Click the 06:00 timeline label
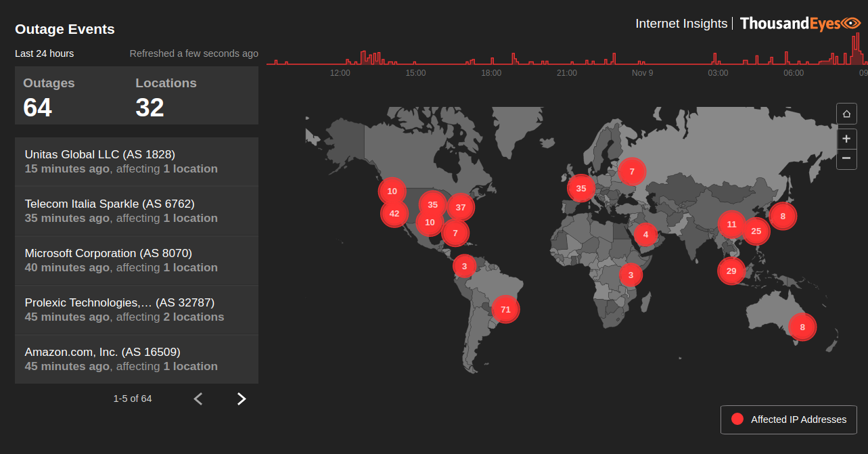 click(x=794, y=73)
